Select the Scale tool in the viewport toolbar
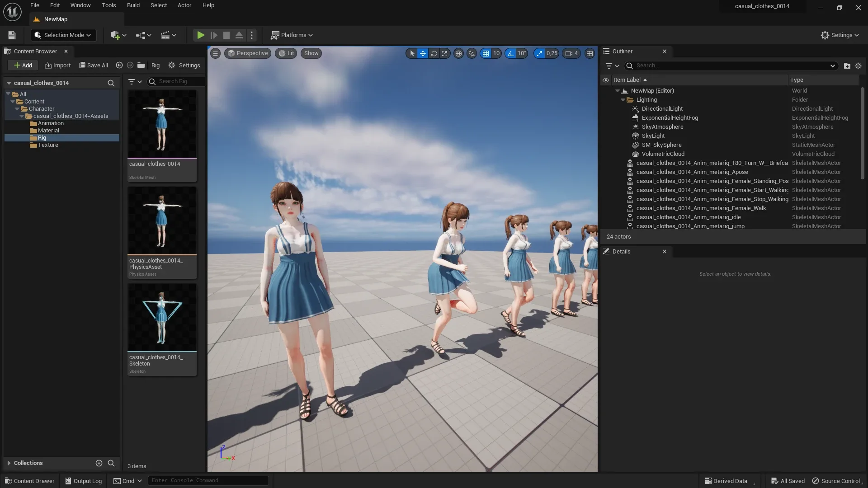868x488 pixels. click(x=445, y=53)
